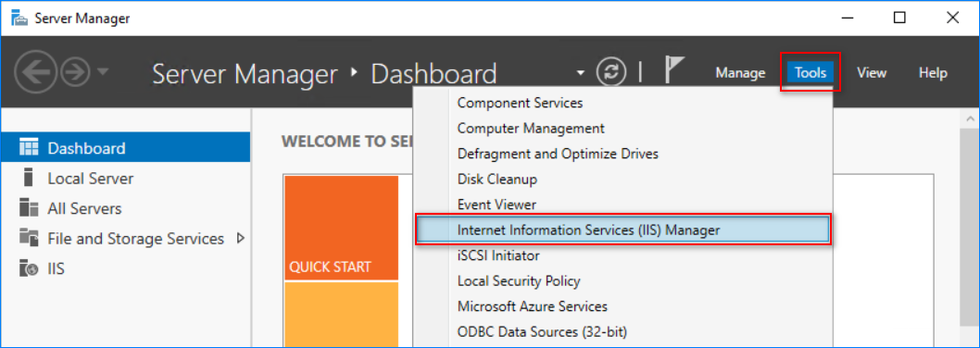Minimize the Server Manager window
Viewport: 980px width, 348px height.
pos(847,18)
